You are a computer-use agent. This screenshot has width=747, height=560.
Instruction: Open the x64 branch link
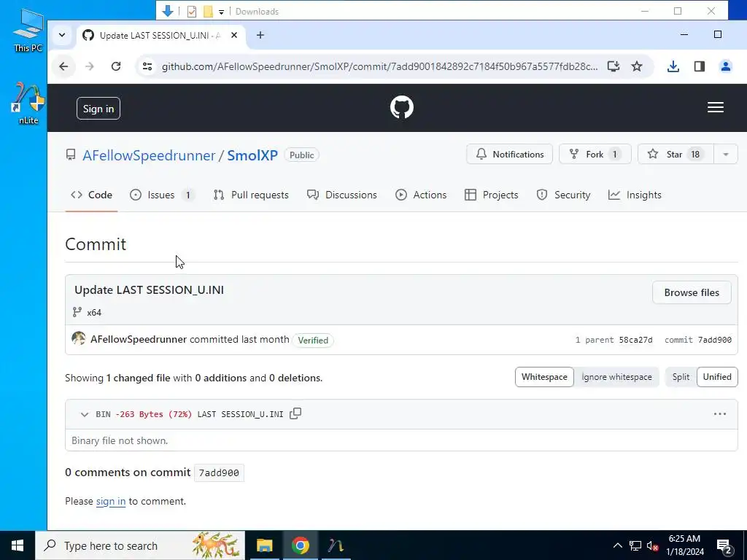pyautogui.click(x=94, y=312)
